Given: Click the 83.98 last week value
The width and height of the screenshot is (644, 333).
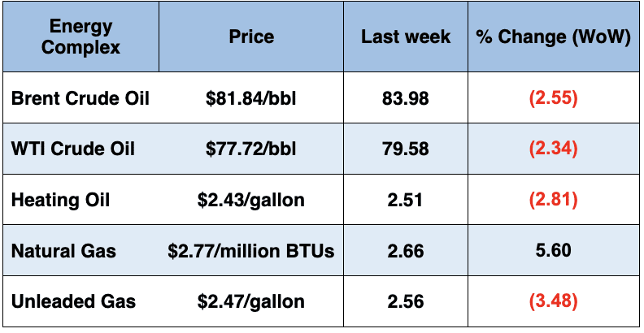Looking at the screenshot, I should tap(406, 99).
